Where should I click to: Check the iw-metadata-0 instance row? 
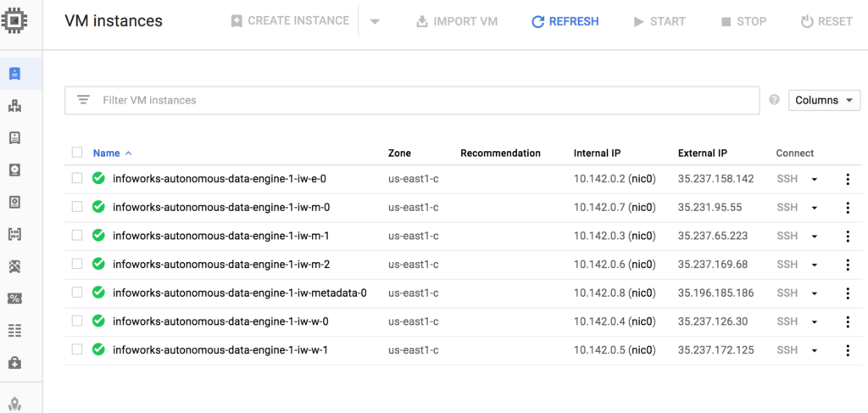click(77, 293)
